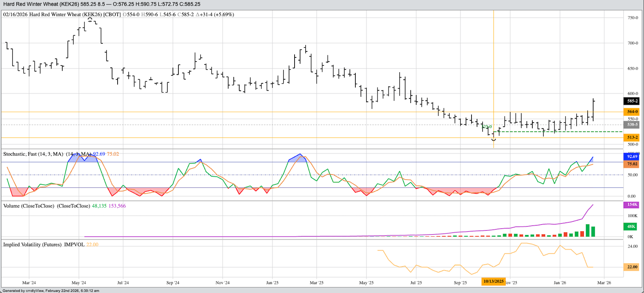Click the purple 154K volume tag

coord(632,204)
